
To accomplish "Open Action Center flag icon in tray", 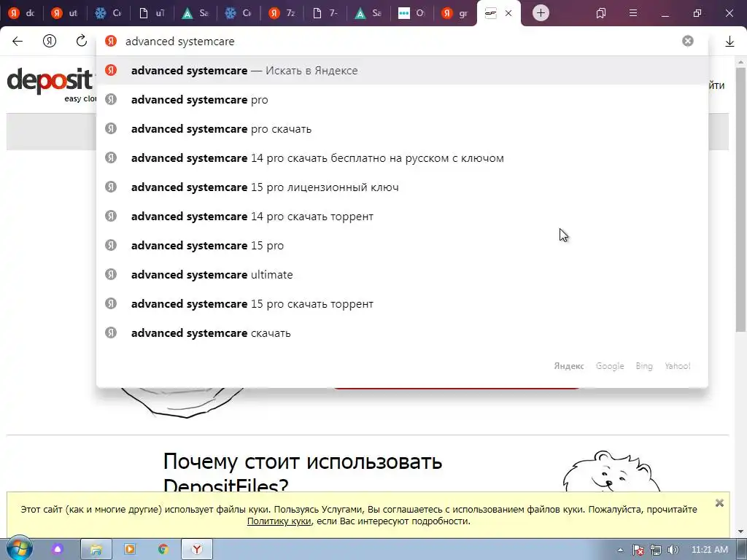I will (x=638, y=550).
